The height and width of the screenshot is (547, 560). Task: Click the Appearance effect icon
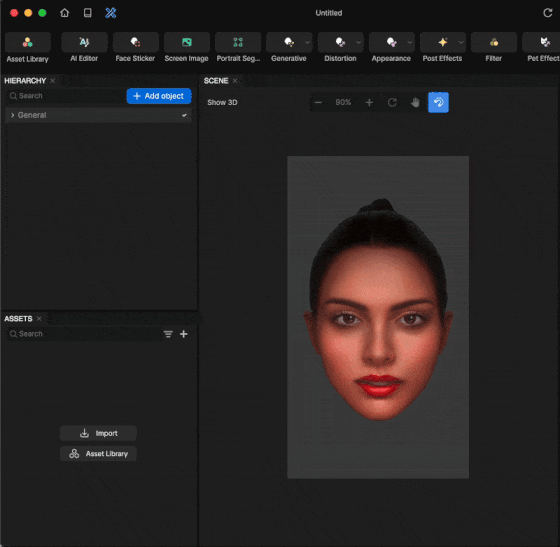[391, 42]
